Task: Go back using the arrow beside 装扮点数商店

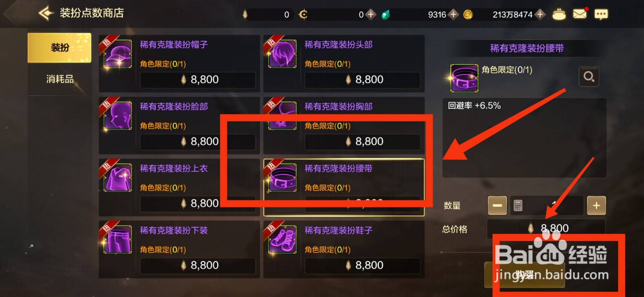Action: click(46, 13)
